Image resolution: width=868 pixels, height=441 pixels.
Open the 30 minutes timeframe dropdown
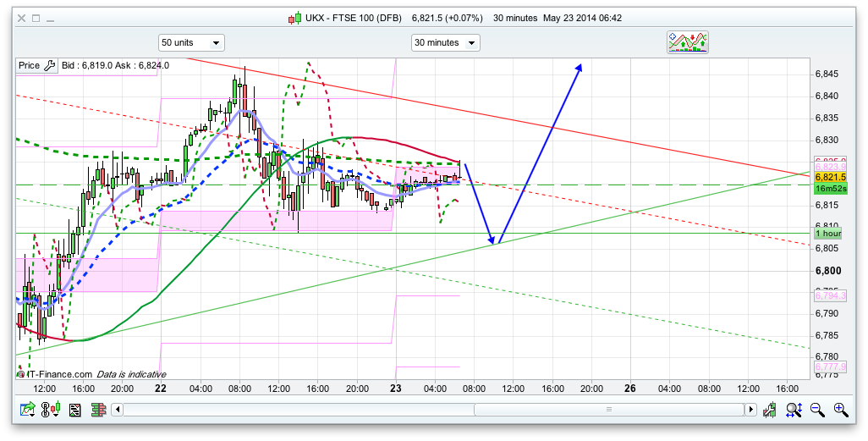[x=445, y=42]
